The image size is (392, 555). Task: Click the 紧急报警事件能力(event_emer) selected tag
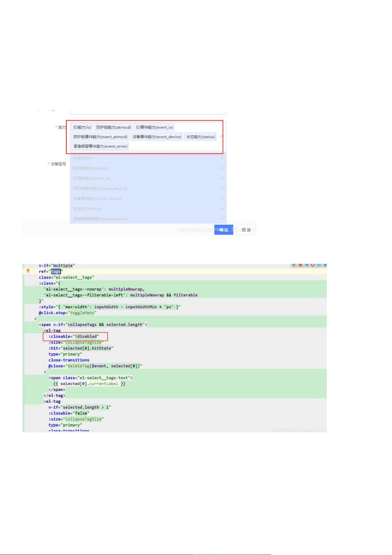tap(100, 146)
